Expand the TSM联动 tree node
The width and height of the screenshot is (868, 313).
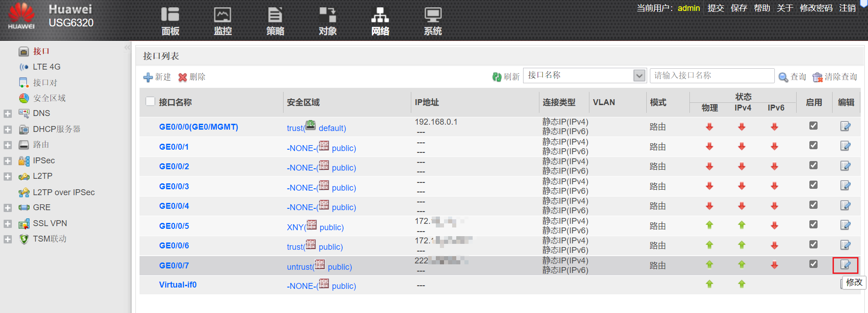pos(8,239)
